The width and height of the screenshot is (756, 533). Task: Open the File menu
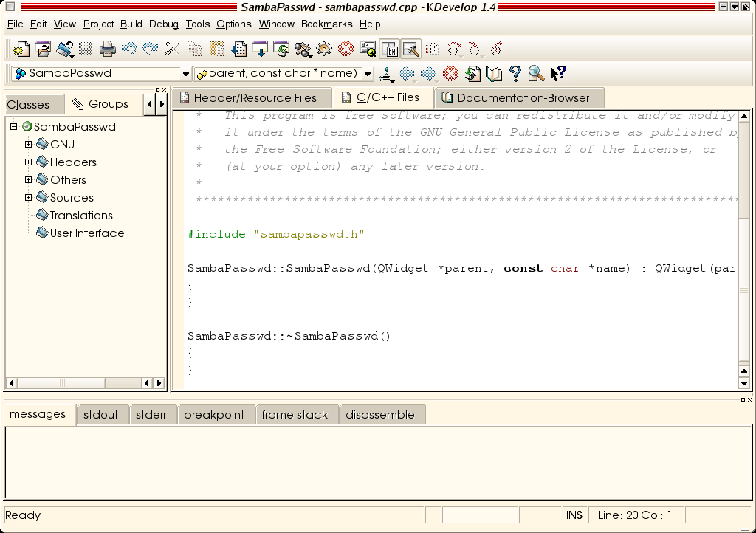pos(15,24)
